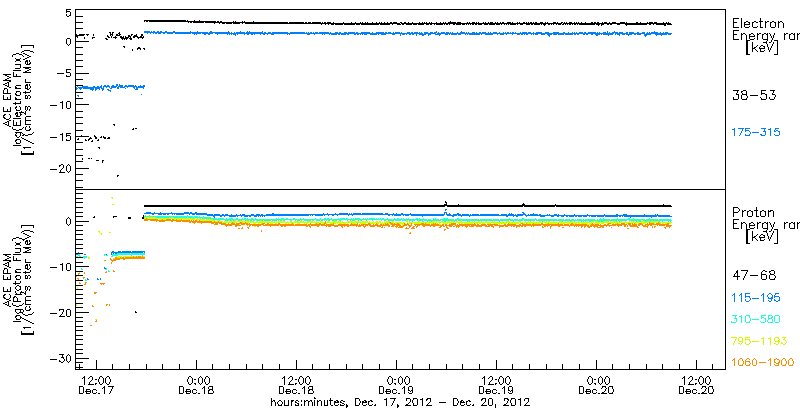Viewport: 800px width, 410px height.
Task: Click the 175-315 electron energy legend label
Action: [x=756, y=132]
